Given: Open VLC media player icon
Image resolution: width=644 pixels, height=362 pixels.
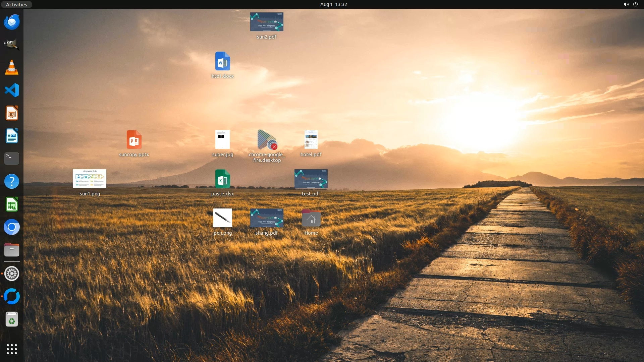Looking at the screenshot, I should [12, 67].
